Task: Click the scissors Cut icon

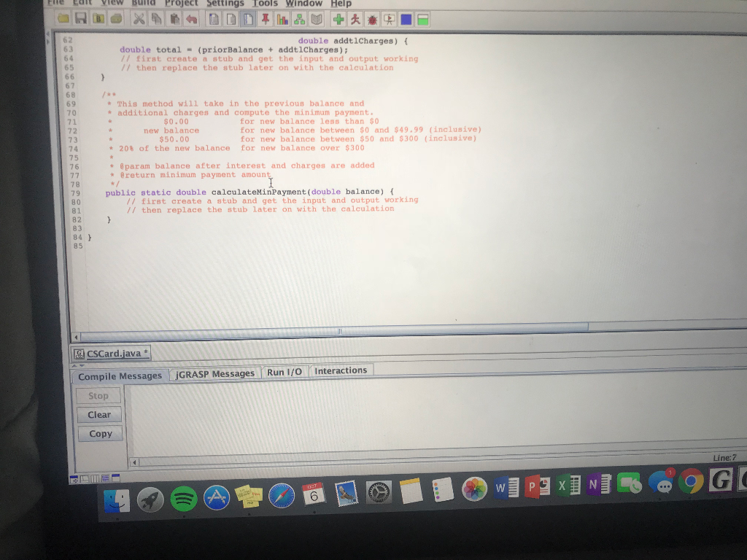Action: pos(139,19)
